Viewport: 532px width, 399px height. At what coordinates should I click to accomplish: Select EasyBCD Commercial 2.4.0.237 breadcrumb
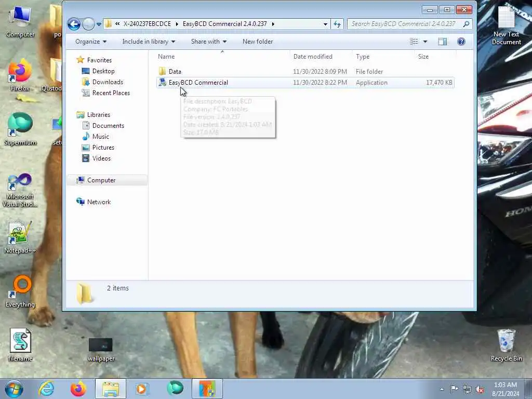[x=224, y=24]
